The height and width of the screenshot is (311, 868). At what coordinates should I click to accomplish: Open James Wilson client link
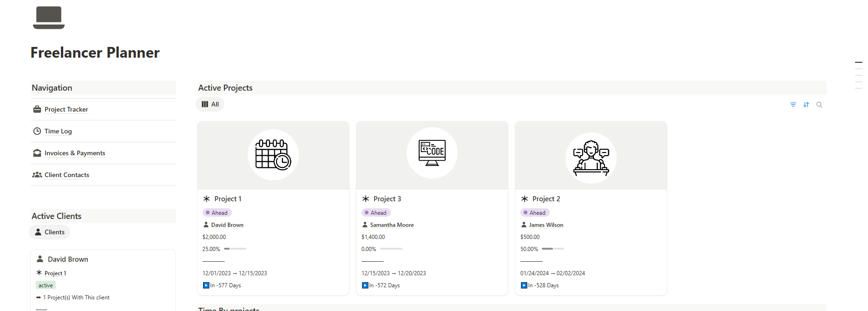546,225
